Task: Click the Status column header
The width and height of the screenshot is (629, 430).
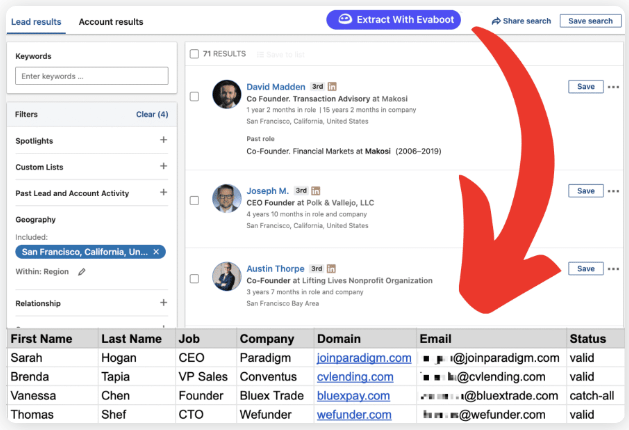Action: click(595, 339)
